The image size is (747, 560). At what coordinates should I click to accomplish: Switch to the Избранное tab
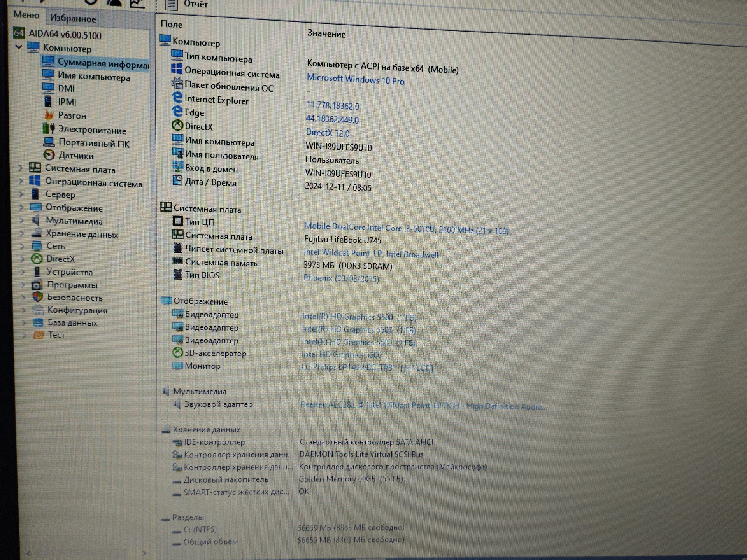73,18
